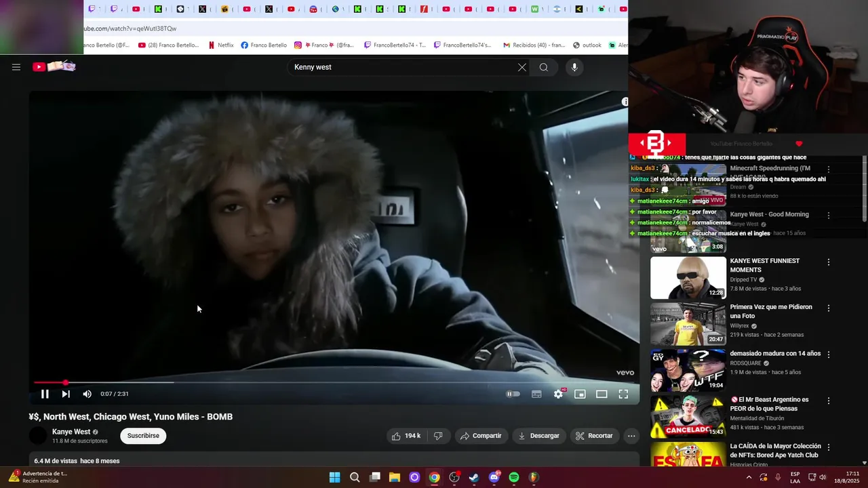This screenshot has height=488, width=868.
Task: Open Spotify from the taskbar
Action: 514,477
